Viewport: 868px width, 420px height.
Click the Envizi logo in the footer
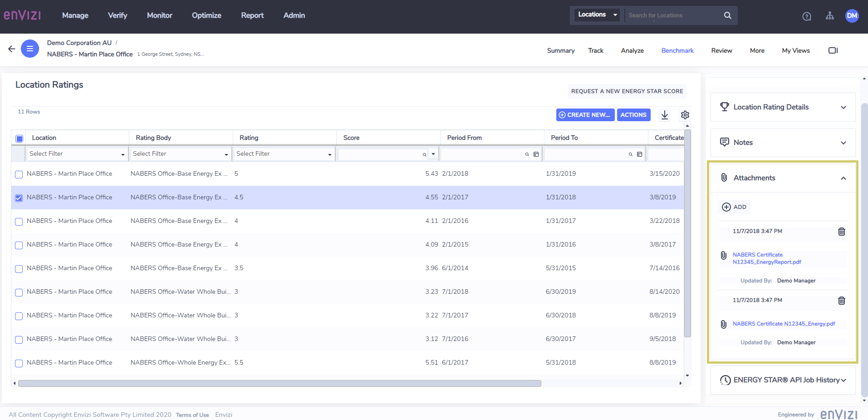point(839,415)
